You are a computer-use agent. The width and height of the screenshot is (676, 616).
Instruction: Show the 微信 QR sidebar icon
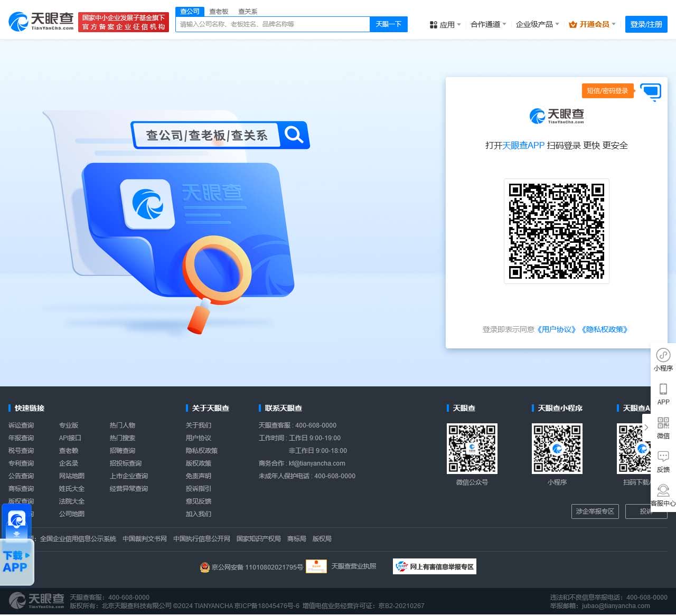[x=663, y=428]
